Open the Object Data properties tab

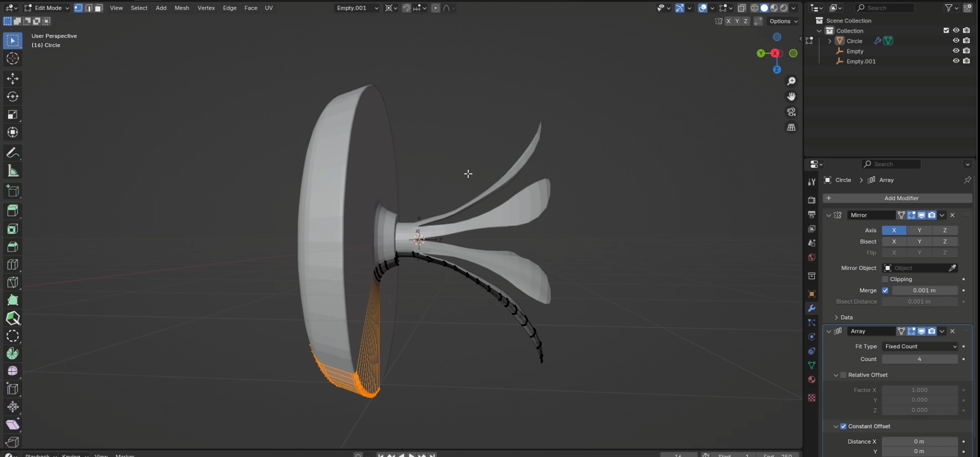coord(812,365)
